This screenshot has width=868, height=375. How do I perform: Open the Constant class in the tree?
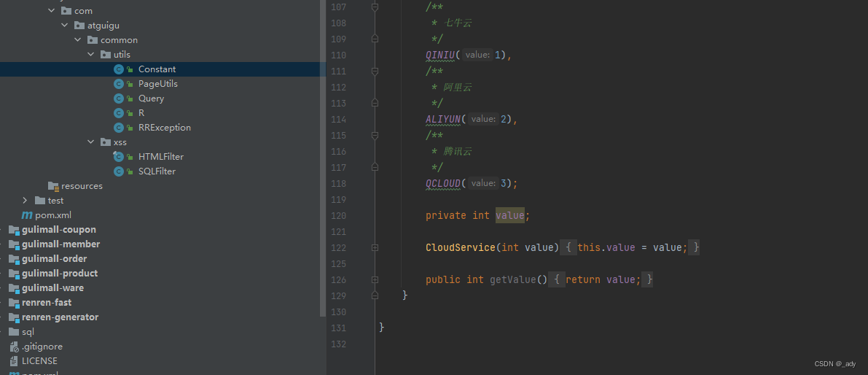coord(157,69)
